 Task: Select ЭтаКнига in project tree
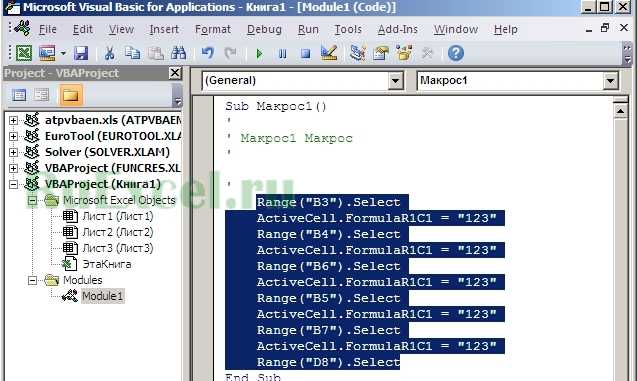click(x=107, y=264)
